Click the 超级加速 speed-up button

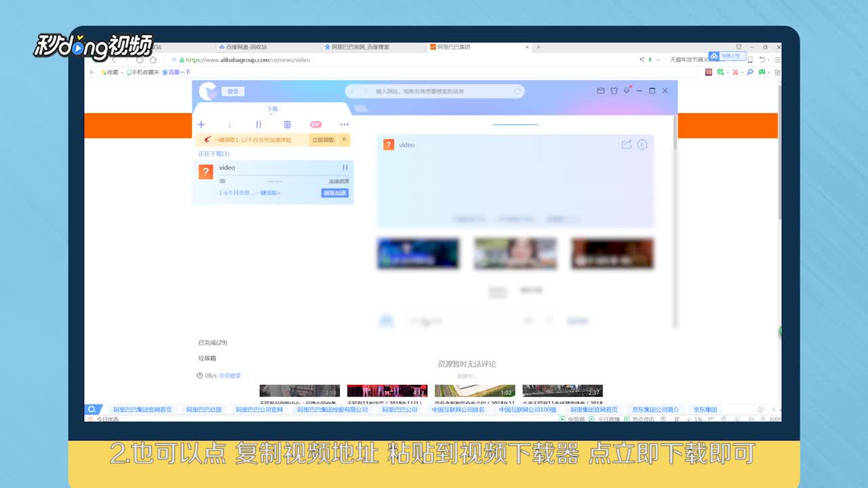(335, 193)
